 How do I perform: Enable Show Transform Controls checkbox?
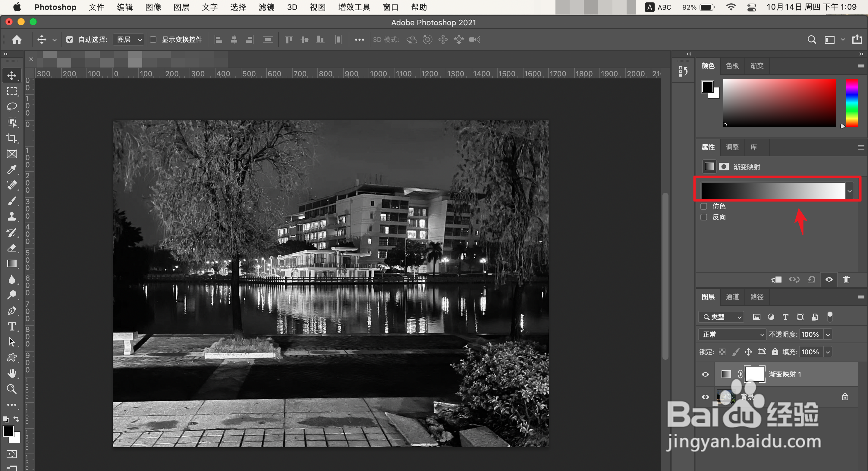pos(153,40)
